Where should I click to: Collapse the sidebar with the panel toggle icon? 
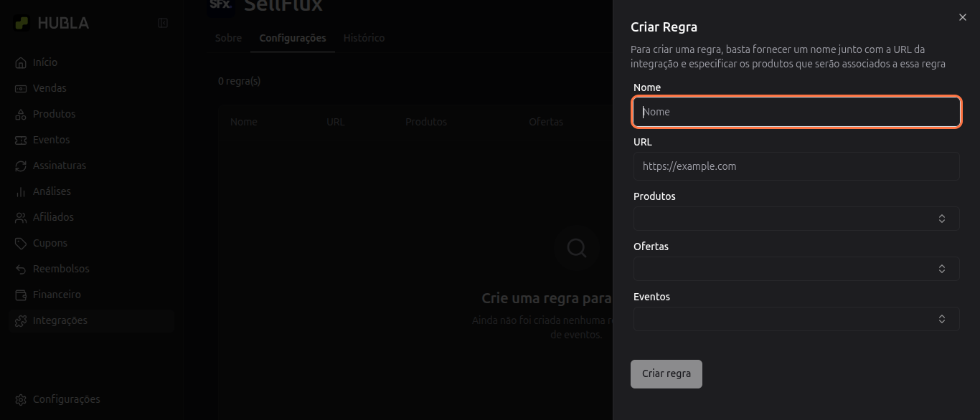pyautogui.click(x=163, y=23)
